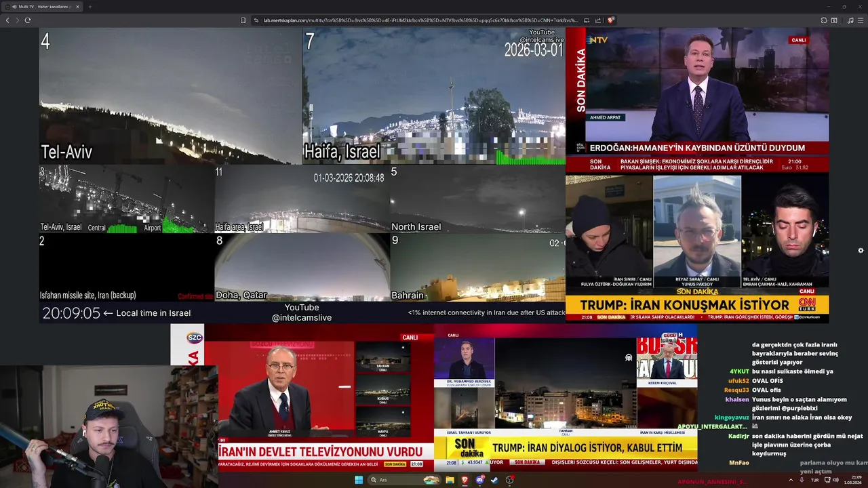Screen dimensions: 868x488
Task: Open Steam from the taskbar
Action: [x=494, y=480]
